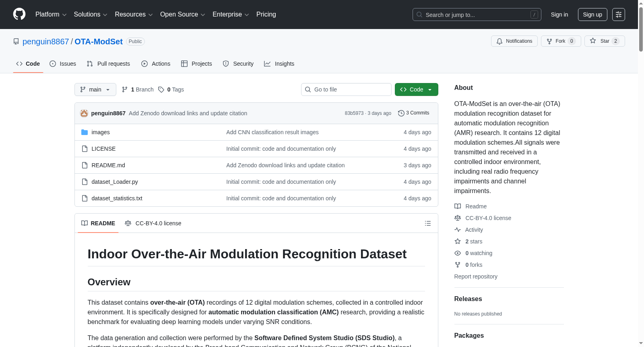The image size is (644, 347).
Task: View the 3 Commits history link
Action: 414,113
